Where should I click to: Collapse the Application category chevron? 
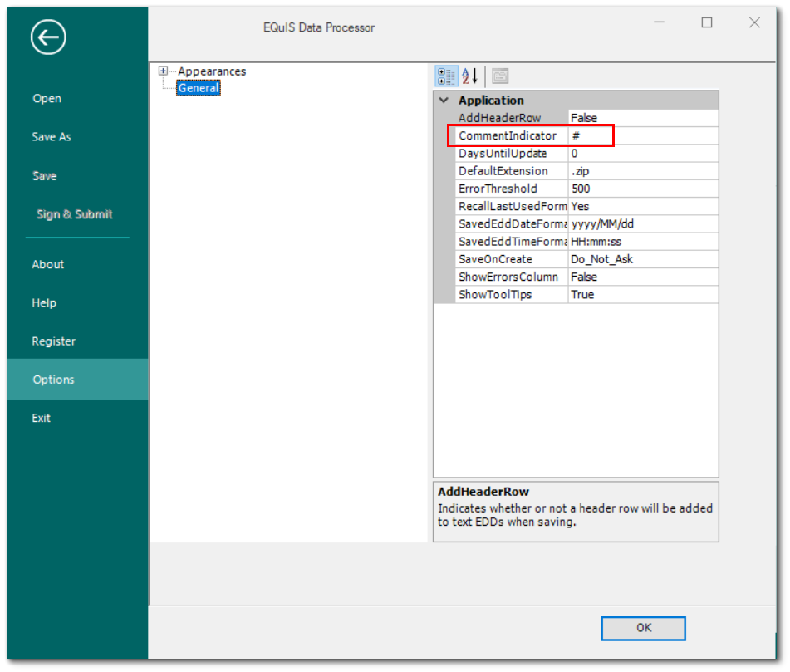pyautogui.click(x=444, y=101)
